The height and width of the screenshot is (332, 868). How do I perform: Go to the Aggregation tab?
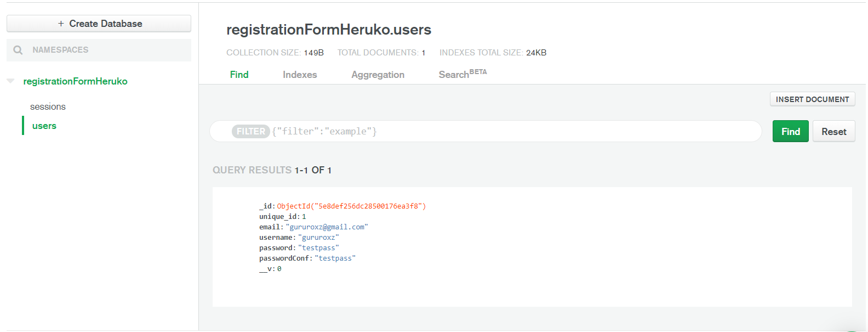pyautogui.click(x=378, y=75)
